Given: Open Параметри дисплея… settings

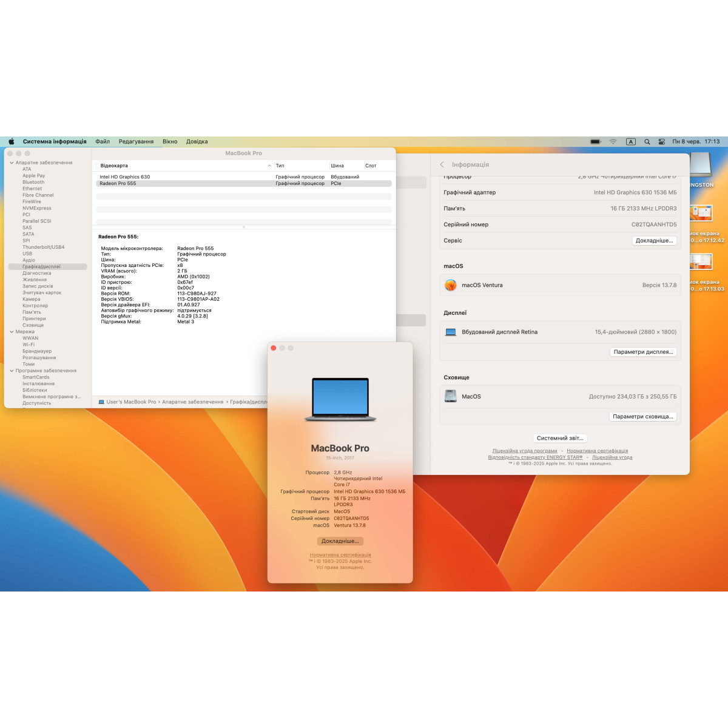Looking at the screenshot, I should coord(643,352).
